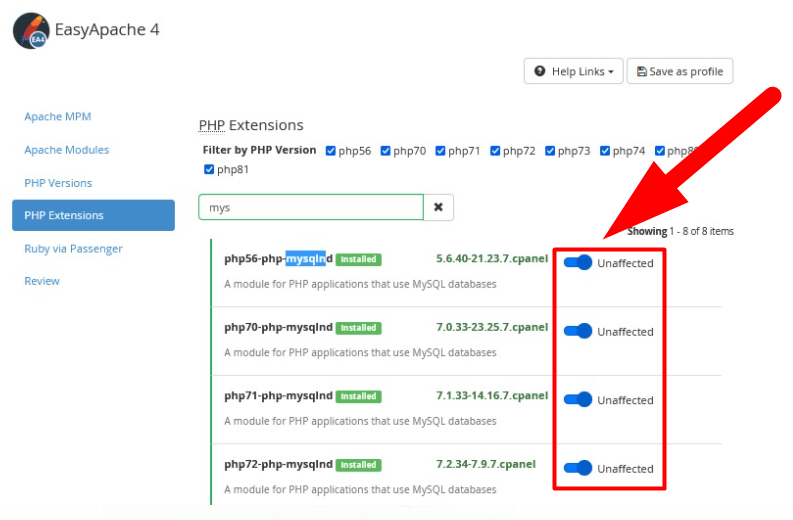Uncheck the php70 filter checkbox
The width and height of the screenshot is (793, 520).
[385, 151]
